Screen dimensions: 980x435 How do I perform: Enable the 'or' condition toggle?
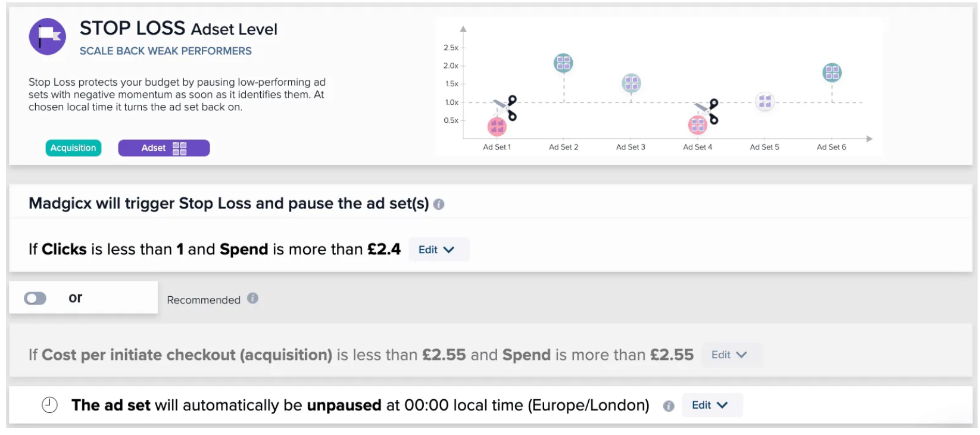click(x=35, y=298)
